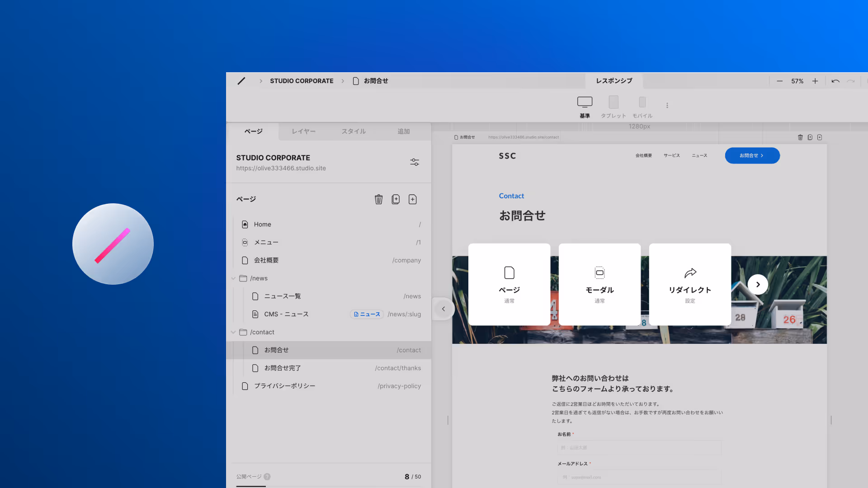Click the duplicate page icon in pages panel
Image resolution: width=868 pixels, height=488 pixels.
[x=396, y=199]
